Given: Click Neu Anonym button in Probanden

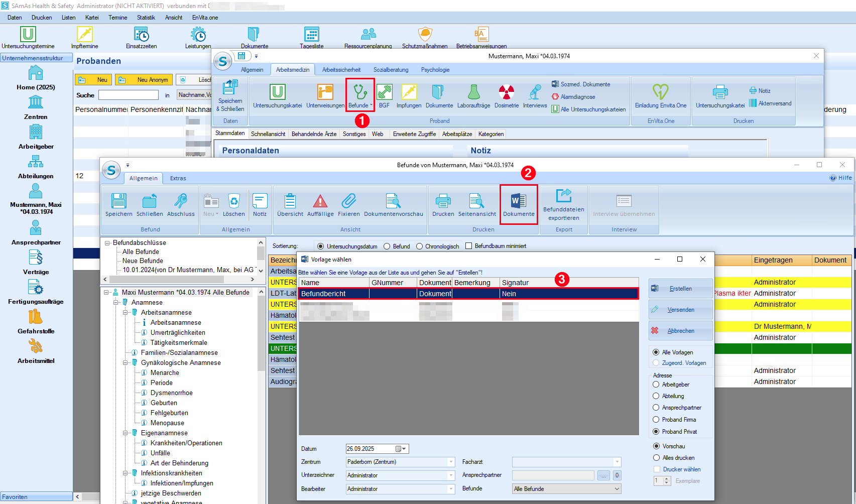Looking at the screenshot, I should 144,80.
